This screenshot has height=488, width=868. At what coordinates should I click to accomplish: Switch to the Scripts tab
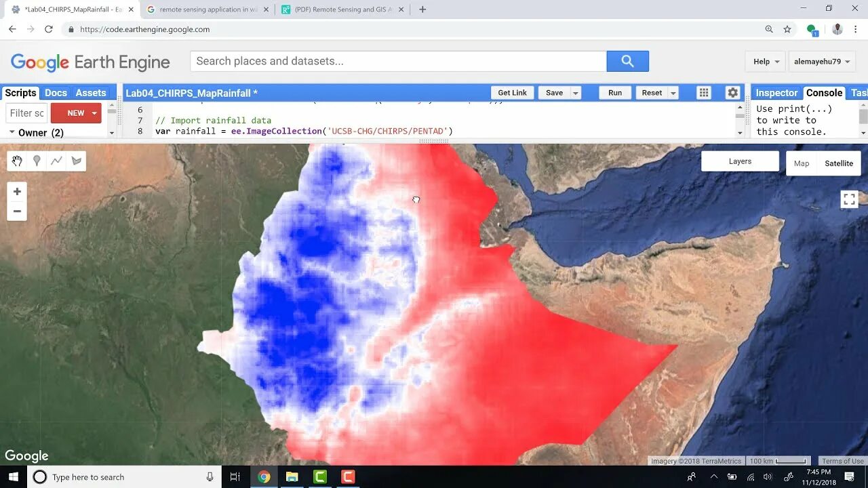click(x=20, y=93)
